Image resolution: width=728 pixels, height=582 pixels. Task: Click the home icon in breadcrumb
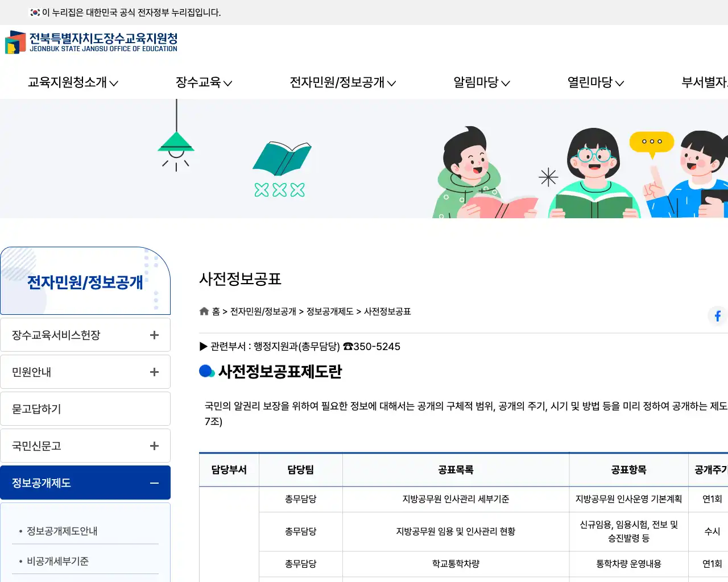coord(204,311)
